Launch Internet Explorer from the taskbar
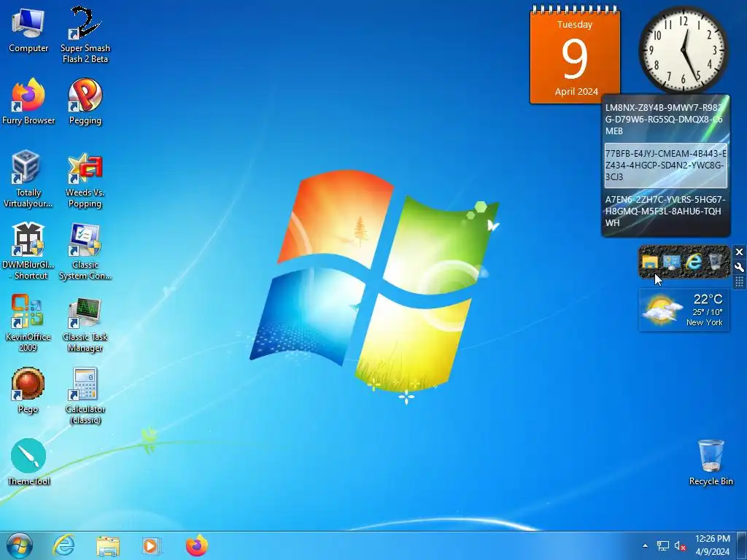747x560 pixels. point(63,545)
